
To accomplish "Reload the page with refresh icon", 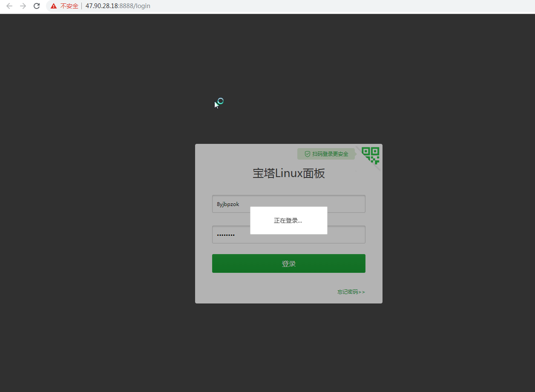I will 37,6.
